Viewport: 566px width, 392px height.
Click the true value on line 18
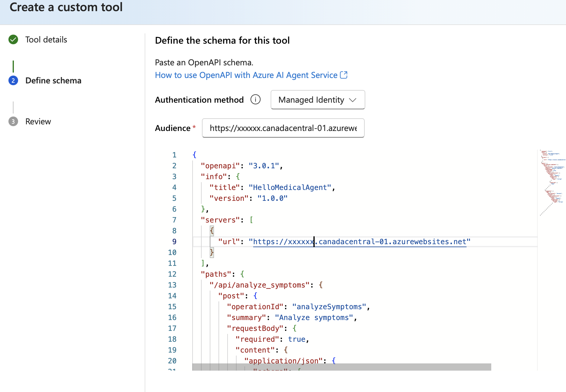297,339
